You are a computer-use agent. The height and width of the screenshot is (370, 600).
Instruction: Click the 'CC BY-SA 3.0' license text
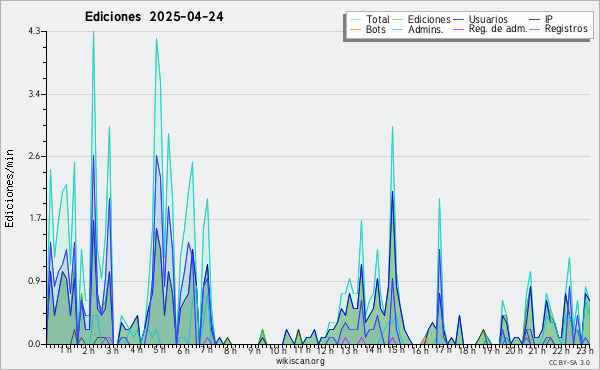[569, 362]
